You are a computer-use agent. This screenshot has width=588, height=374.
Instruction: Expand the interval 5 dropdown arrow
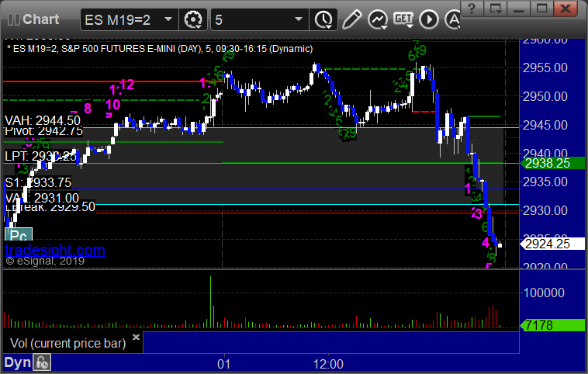pyautogui.click(x=299, y=19)
